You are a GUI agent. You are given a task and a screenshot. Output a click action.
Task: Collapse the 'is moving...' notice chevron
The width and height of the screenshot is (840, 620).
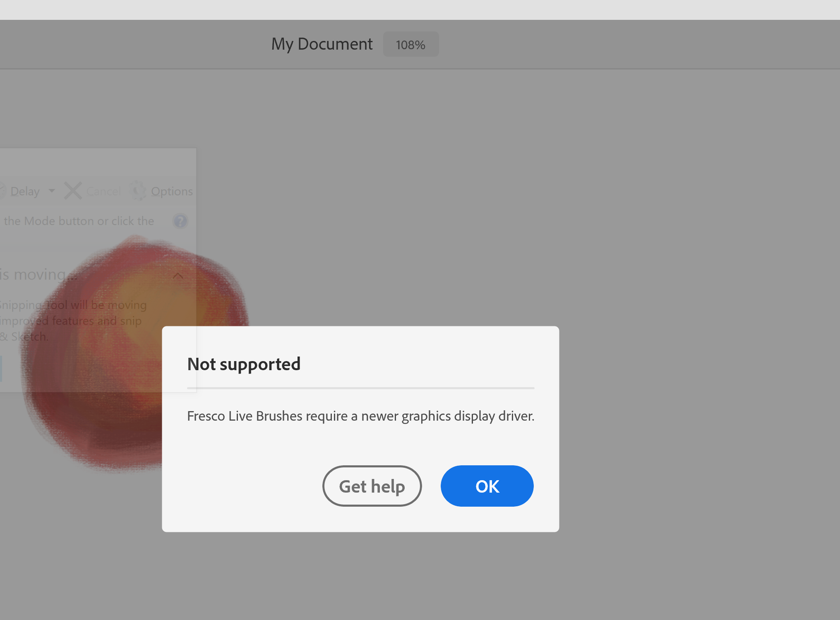(x=178, y=275)
